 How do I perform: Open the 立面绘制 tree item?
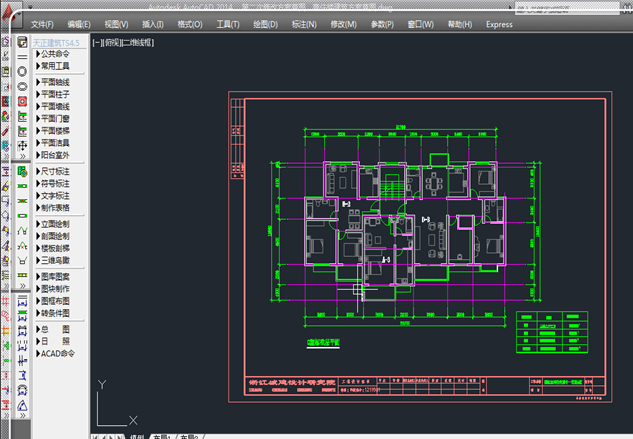pos(53,224)
